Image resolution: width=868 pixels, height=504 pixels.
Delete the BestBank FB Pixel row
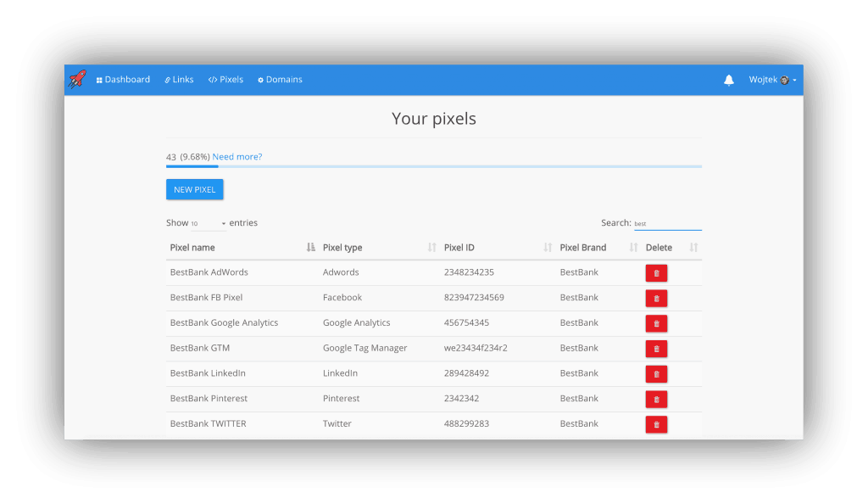pyautogui.click(x=655, y=298)
